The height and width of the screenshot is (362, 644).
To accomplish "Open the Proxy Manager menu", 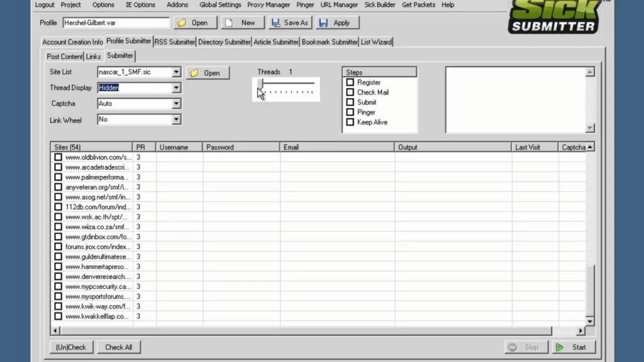I will (269, 5).
